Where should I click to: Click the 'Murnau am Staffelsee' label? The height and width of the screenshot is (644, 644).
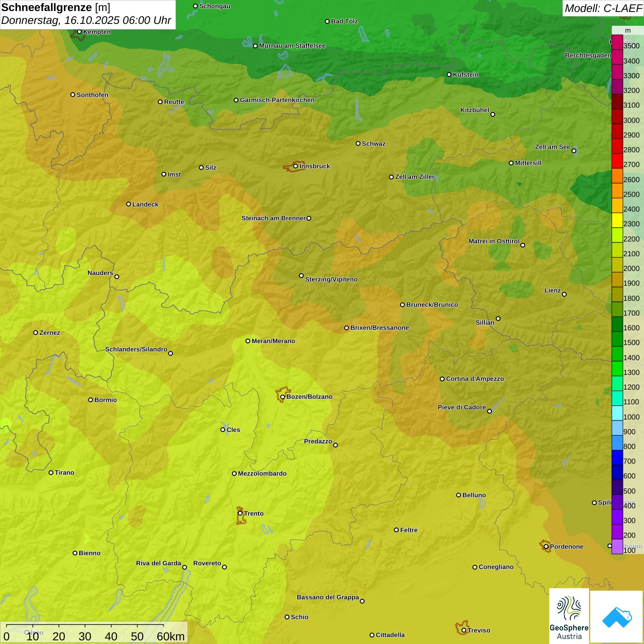(x=292, y=46)
